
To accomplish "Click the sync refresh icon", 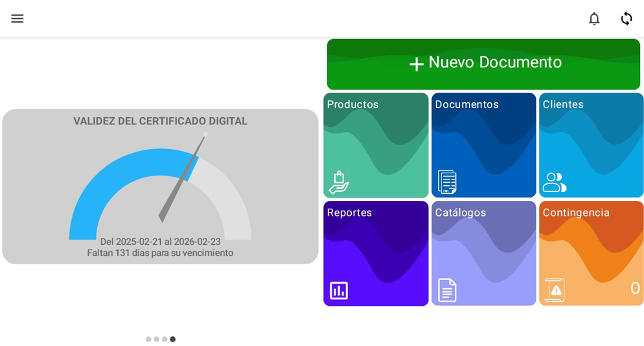I will pyautogui.click(x=626, y=19).
